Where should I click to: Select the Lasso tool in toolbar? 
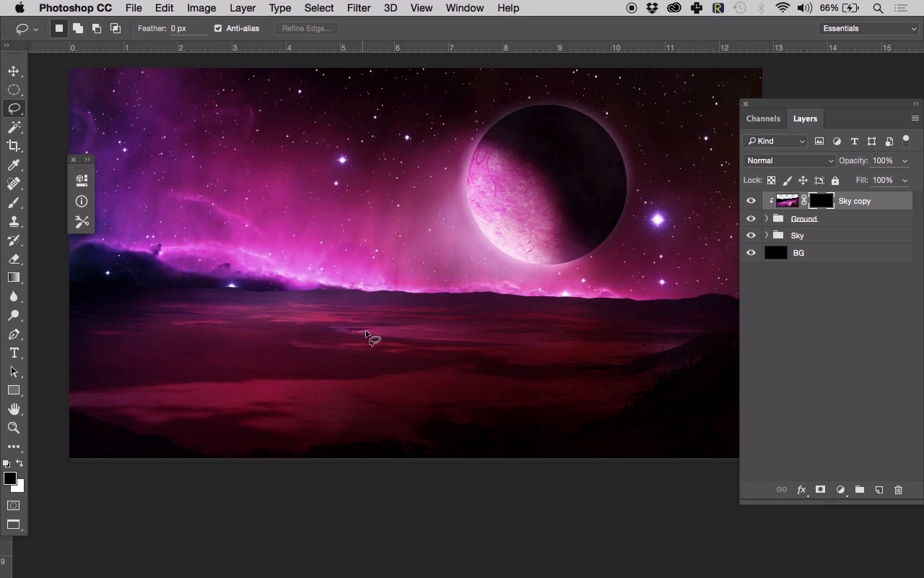click(x=14, y=109)
